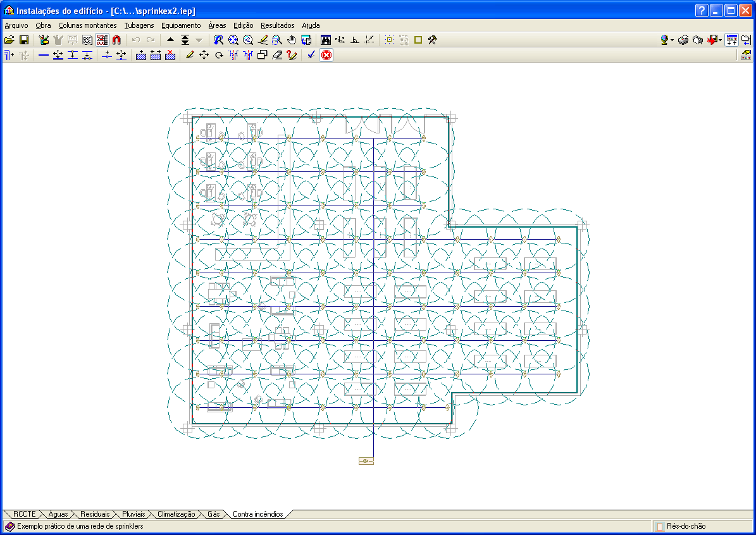The height and width of the screenshot is (535, 756).
Task: Expand the dropdown arrow beside the export icon
Action: [x=720, y=40]
